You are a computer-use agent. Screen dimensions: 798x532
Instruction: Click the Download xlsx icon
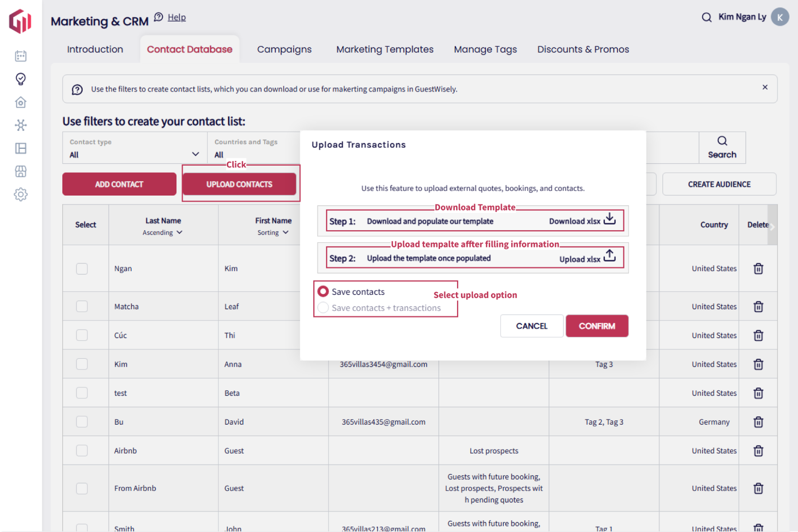tap(609, 219)
